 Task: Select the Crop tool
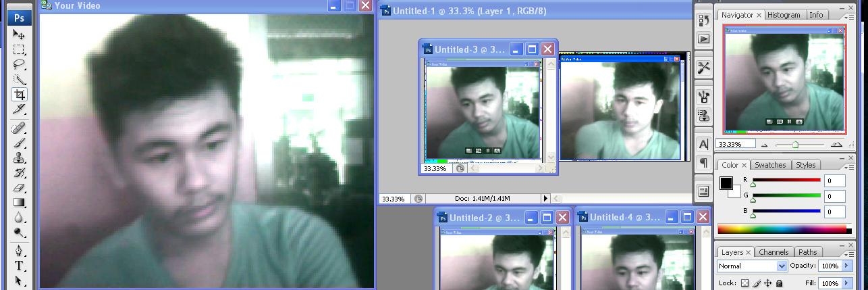tap(19, 95)
